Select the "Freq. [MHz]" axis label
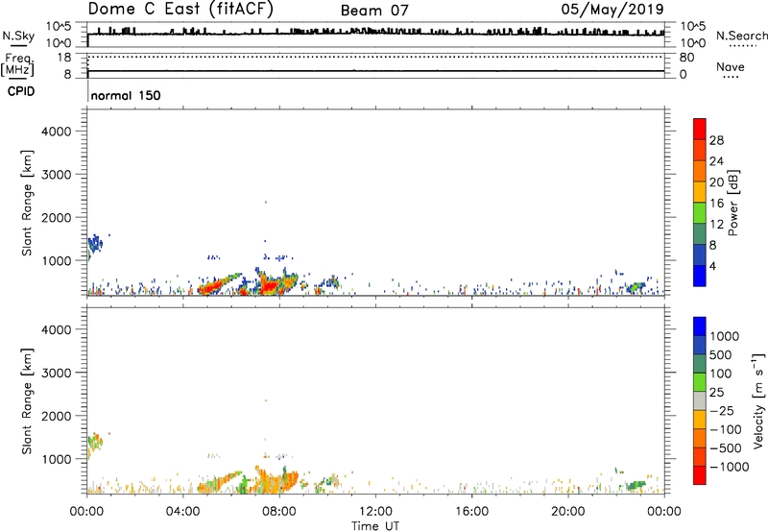Image resolution: width=768 pixels, height=532 pixels. click(x=17, y=64)
